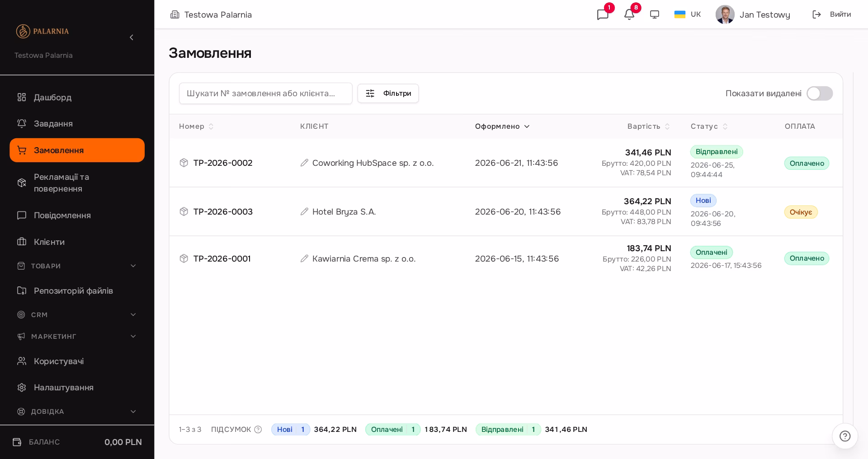Click the building icon beside Testowa Palarnia
This screenshot has height=459, width=868.
(x=175, y=14)
